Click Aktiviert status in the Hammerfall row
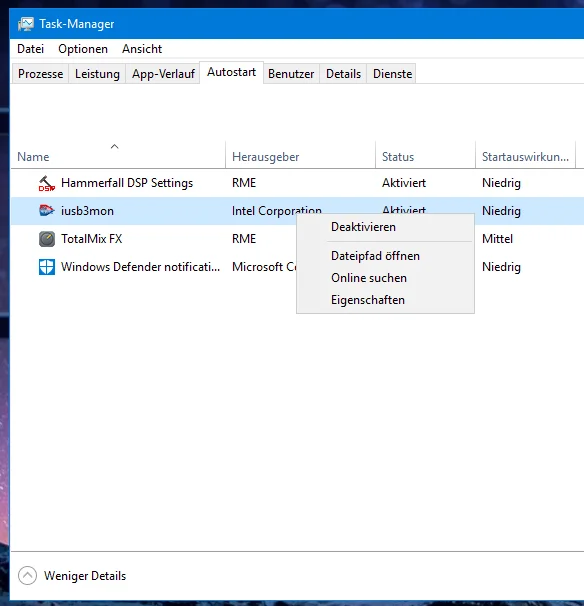 tap(404, 183)
